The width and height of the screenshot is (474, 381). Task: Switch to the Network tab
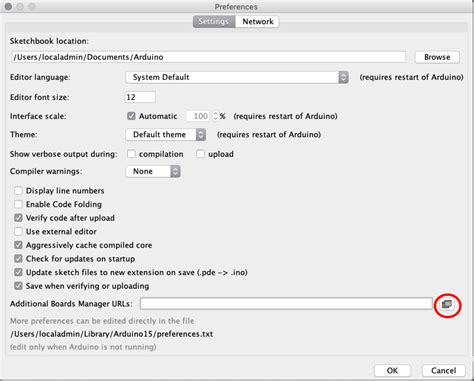258,22
